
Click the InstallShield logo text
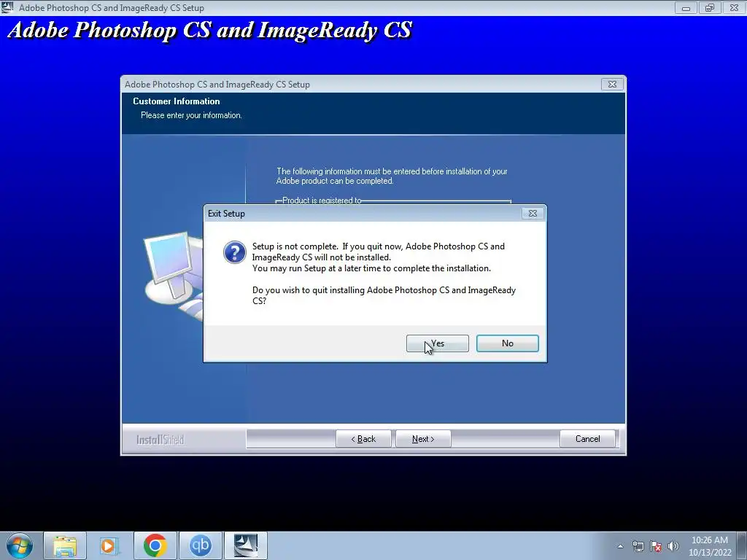[x=160, y=440]
